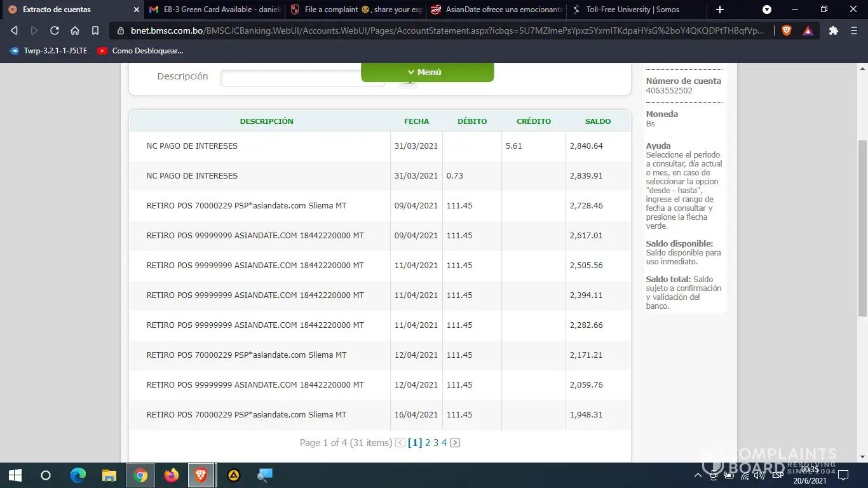Open the tab search dropdown arrow
Viewport: 868px width, 488px height.
click(767, 10)
